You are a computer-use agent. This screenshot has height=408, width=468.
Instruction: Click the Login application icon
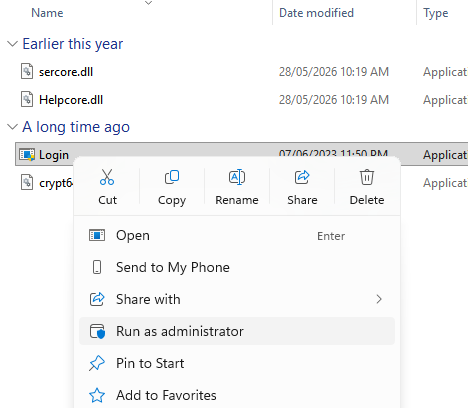(x=27, y=155)
